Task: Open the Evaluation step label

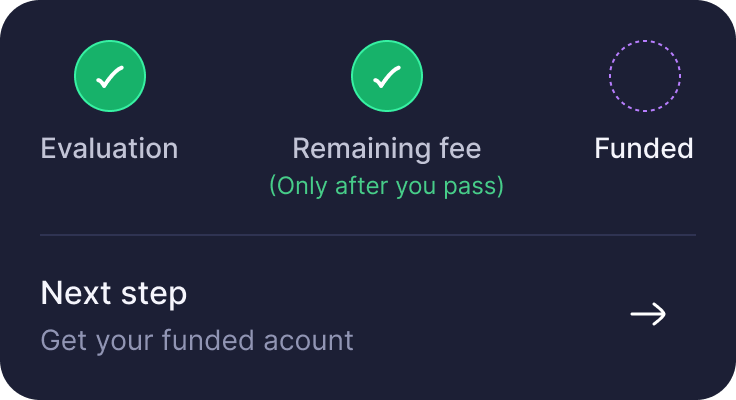Action: (x=109, y=148)
